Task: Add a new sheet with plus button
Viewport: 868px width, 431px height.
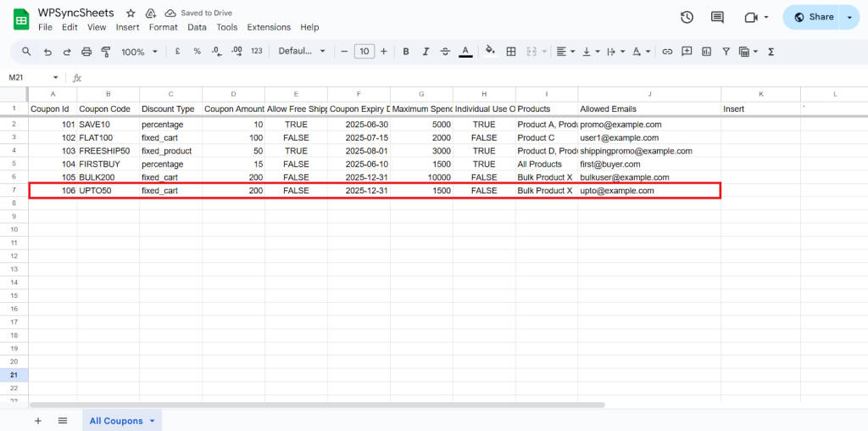Action: 38,421
